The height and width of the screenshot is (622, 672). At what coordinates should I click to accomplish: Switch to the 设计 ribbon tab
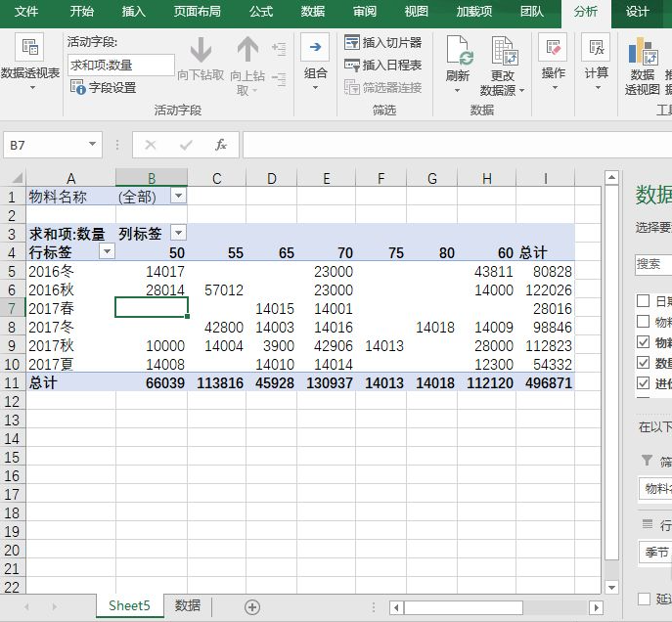click(x=637, y=12)
